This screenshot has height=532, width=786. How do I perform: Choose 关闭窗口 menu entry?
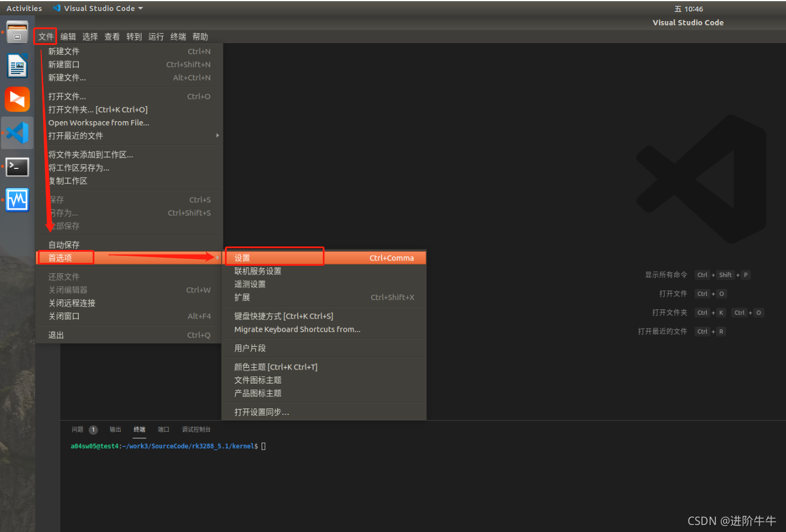coord(129,316)
